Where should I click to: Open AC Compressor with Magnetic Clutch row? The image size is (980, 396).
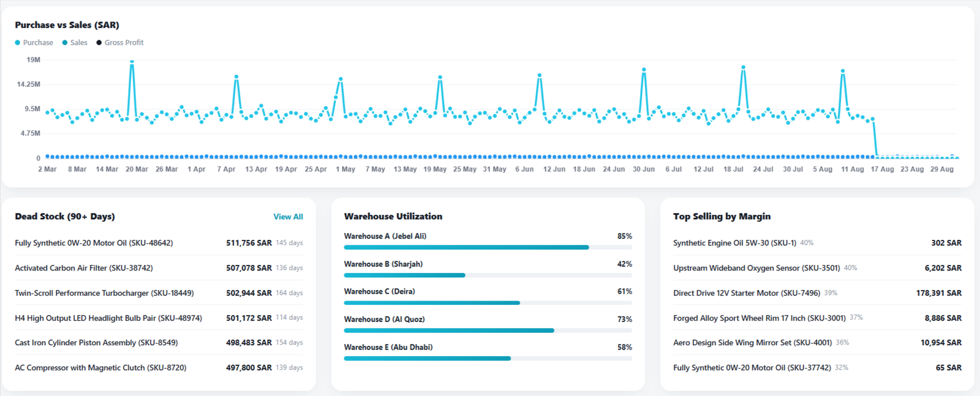click(x=159, y=368)
